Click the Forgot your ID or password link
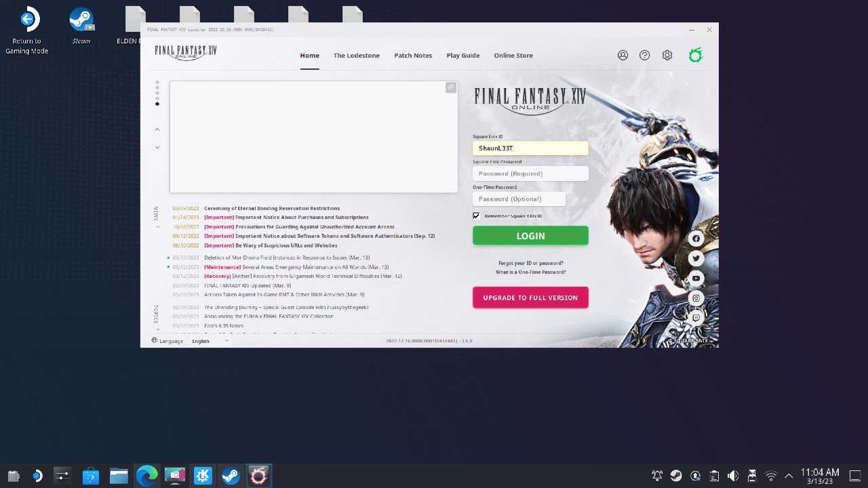This screenshot has width=868, height=488. coord(530,263)
